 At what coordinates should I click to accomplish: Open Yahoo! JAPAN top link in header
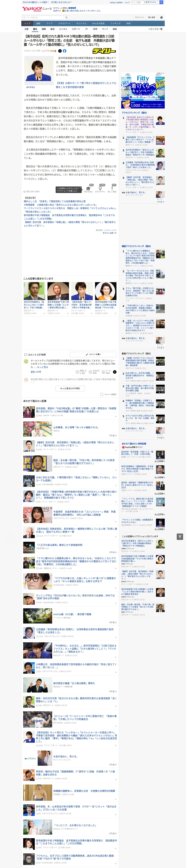click(116, 2)
